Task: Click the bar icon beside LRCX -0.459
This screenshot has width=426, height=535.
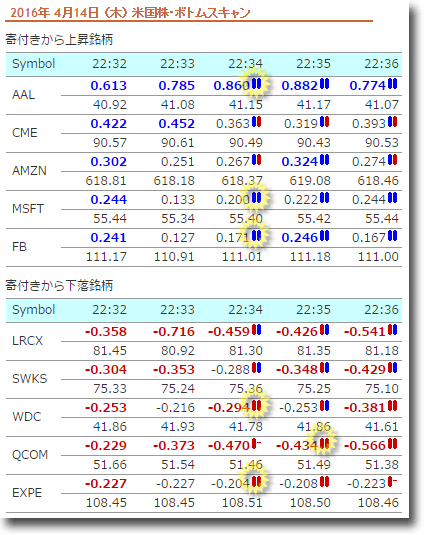Action: [x=256, y=330]
